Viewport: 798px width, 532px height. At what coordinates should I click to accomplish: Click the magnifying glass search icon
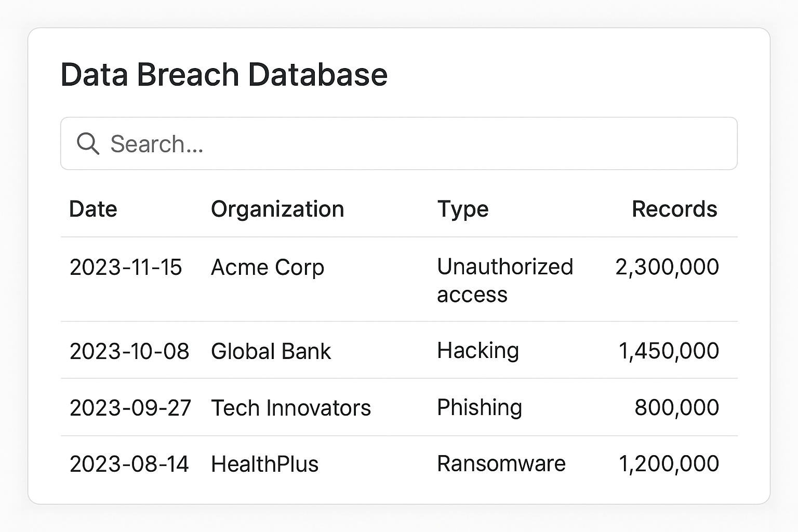88,143
